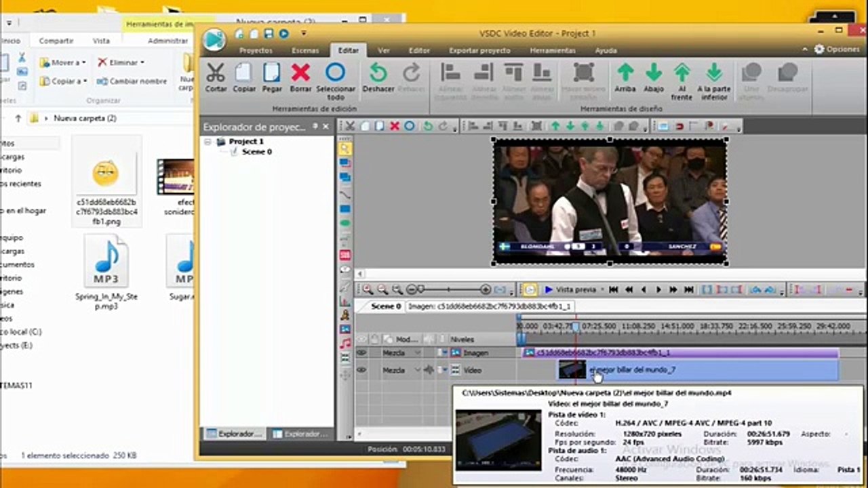Open the Ayuda ribbon tab

click(606, 51)
